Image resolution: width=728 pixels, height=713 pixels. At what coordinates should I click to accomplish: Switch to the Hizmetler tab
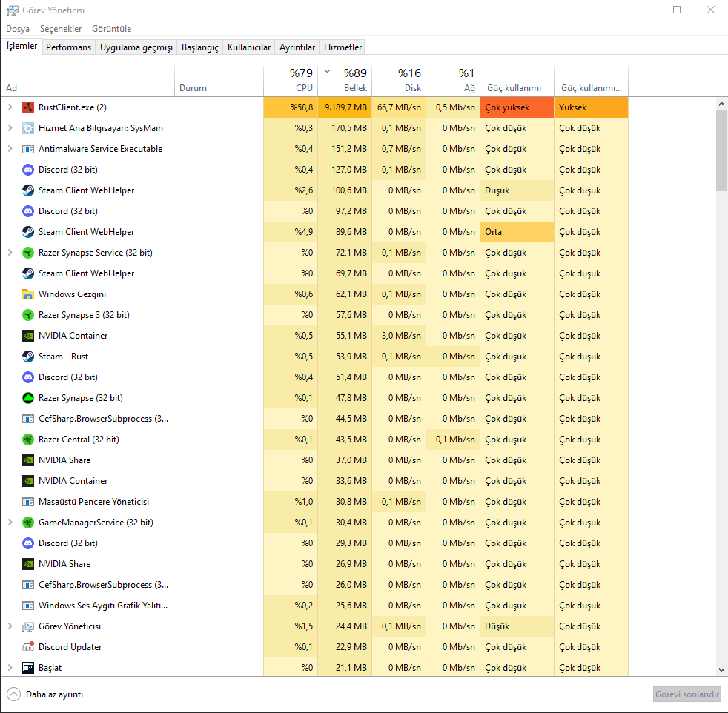pyautogui.click(x=343, y=47)
